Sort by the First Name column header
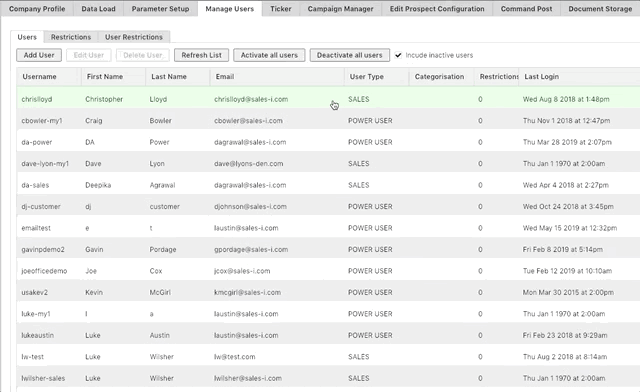640x392 pixels. (113, 76)
